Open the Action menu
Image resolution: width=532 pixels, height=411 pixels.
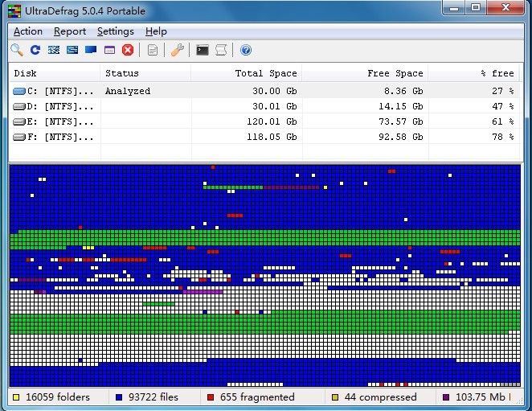pos(28,31)
